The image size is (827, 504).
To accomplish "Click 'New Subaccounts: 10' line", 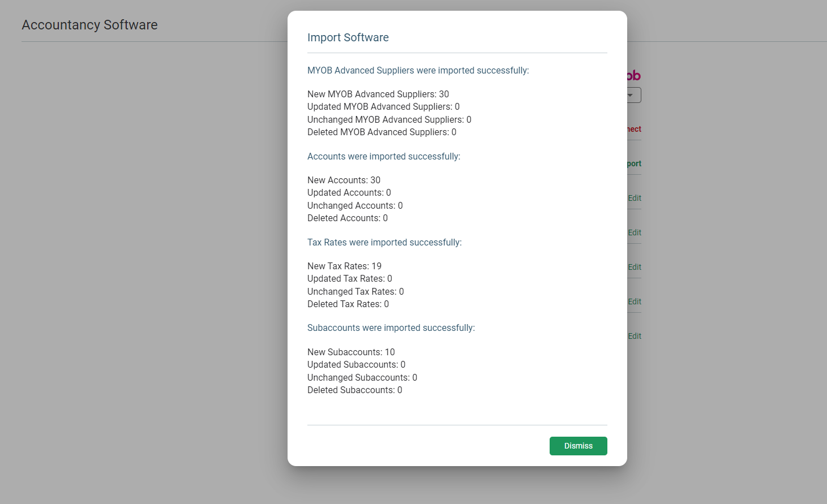I will coord(351,352).
